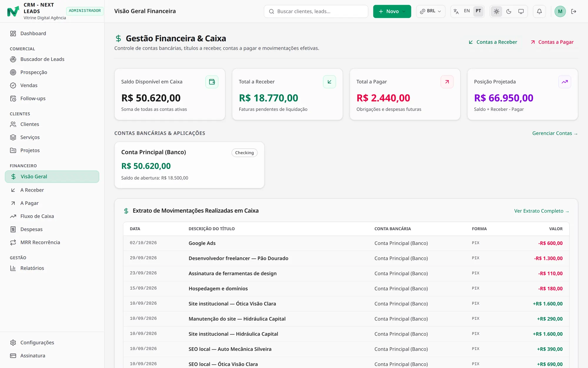This screenshot has height=368, width=588.
Task: Open Contas a Receber link at top
Action: pyautogui.click(x=493, y=42)
